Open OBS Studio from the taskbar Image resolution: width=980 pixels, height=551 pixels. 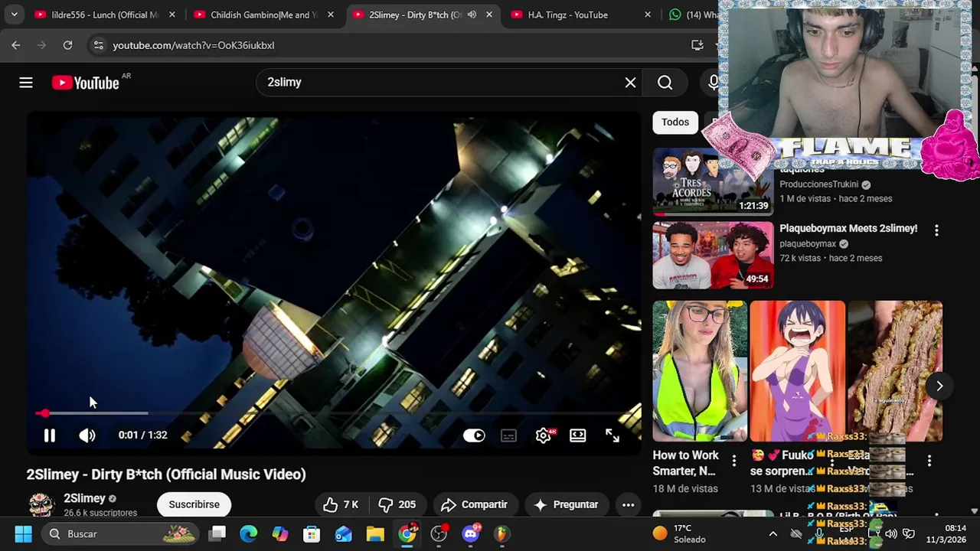click(x=439, y=533)
